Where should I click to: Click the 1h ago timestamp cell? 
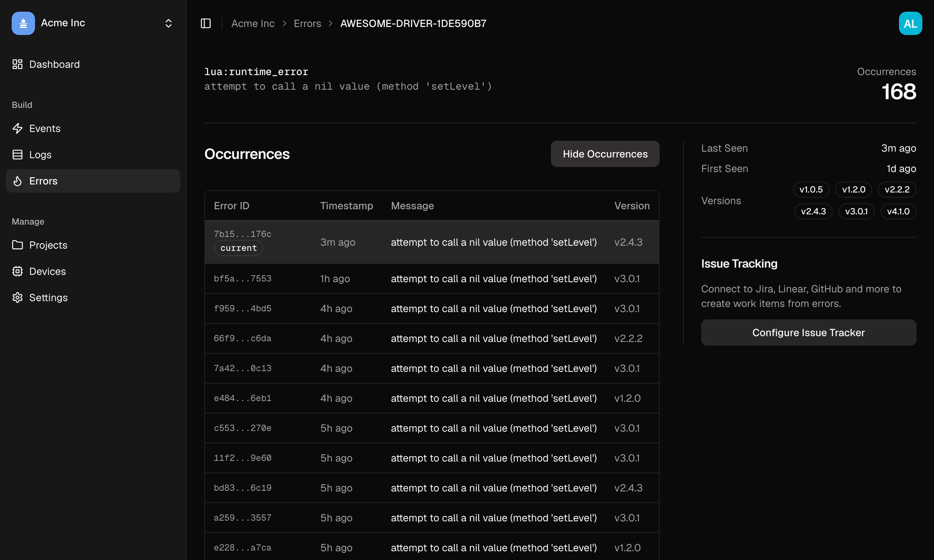[335, 279]
